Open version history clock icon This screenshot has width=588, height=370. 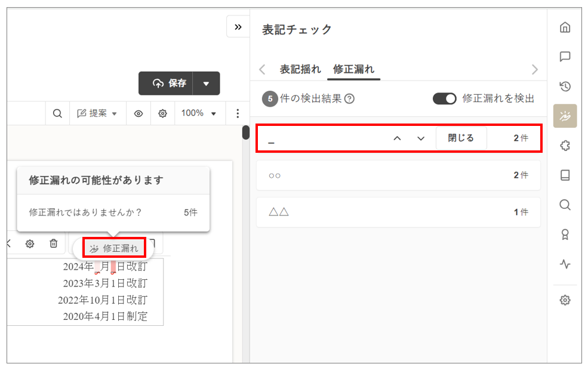pos(565,87)
